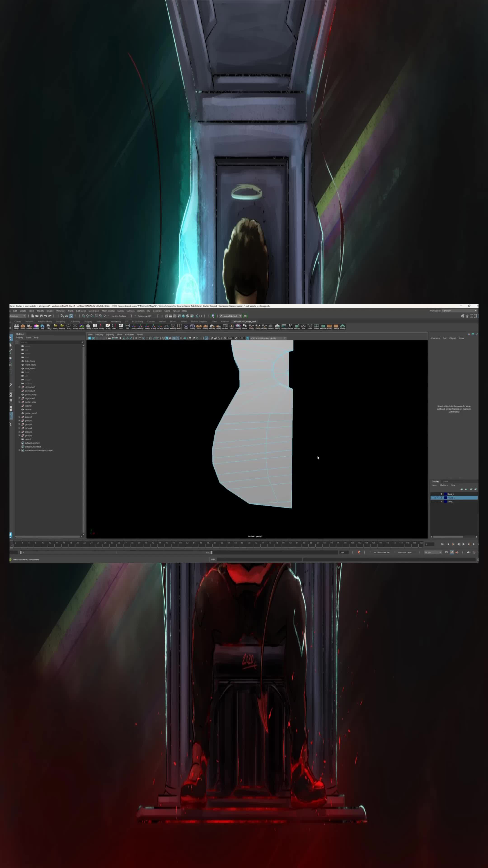Click the lattice shelf icon
The width and height of the screenshot is (488, 868).
pos(192,326)
